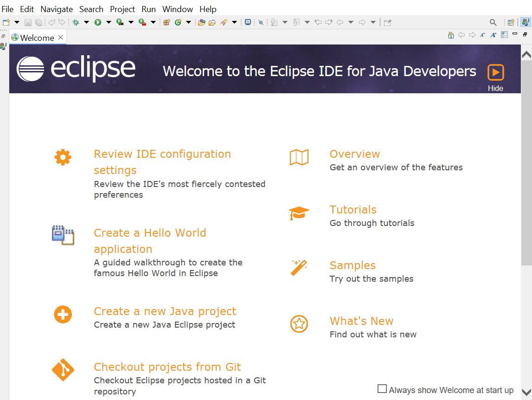The image size is (532, 400).
Task: Click the magnifier Quick Access search icon
Action: pyautogui.click(x=493, y=22)
